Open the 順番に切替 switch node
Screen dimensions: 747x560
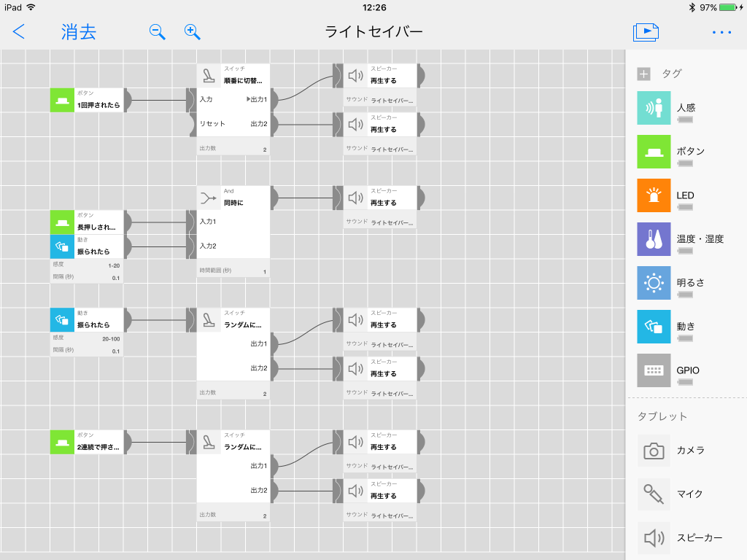(x=233, y=76)
